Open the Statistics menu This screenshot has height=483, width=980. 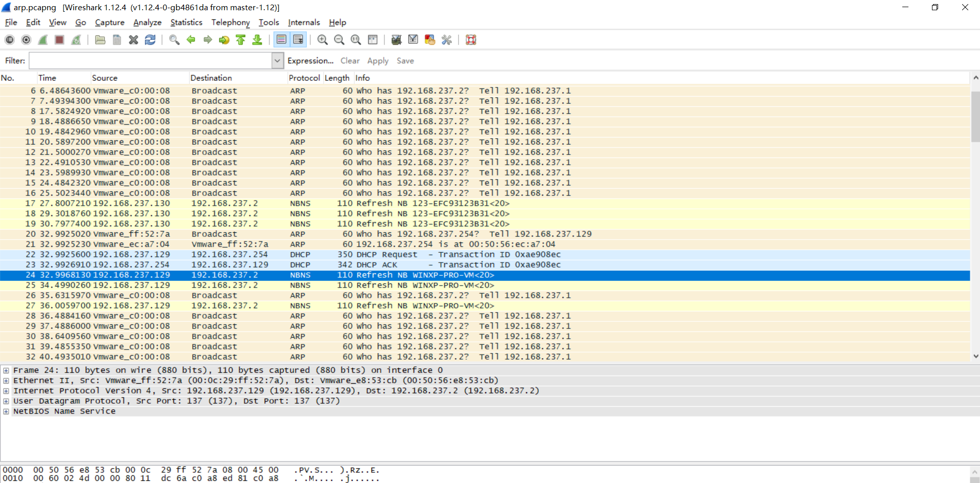tap(186, 23)
